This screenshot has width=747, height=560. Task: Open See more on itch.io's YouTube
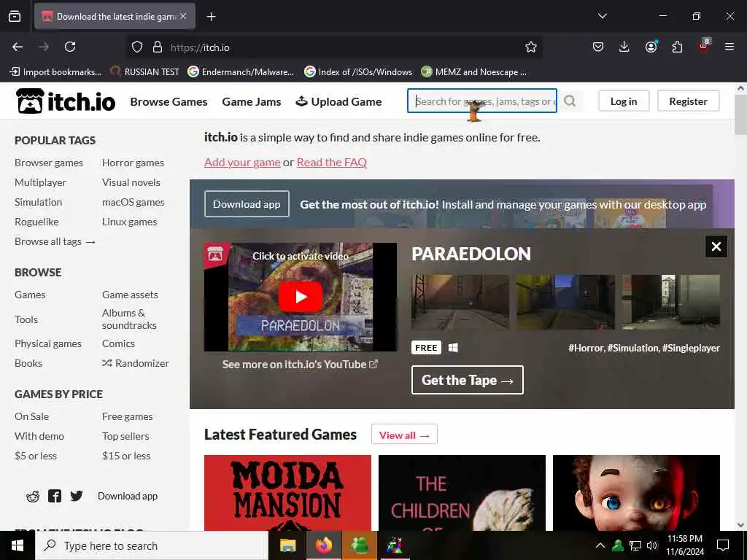(x=300, y=365)
